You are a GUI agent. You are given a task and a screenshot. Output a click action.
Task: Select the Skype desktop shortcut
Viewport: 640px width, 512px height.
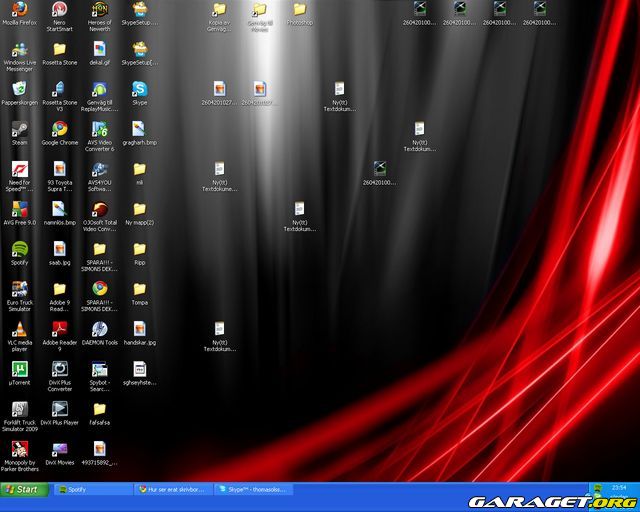tap(139, 89)
